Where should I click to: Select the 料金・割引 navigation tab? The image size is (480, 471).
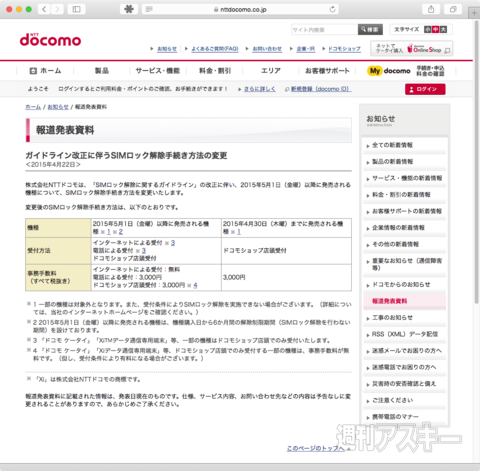point(215,71)
